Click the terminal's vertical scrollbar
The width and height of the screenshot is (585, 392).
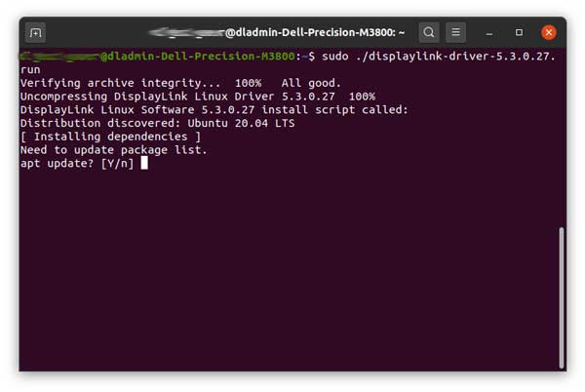coord(561,293)
